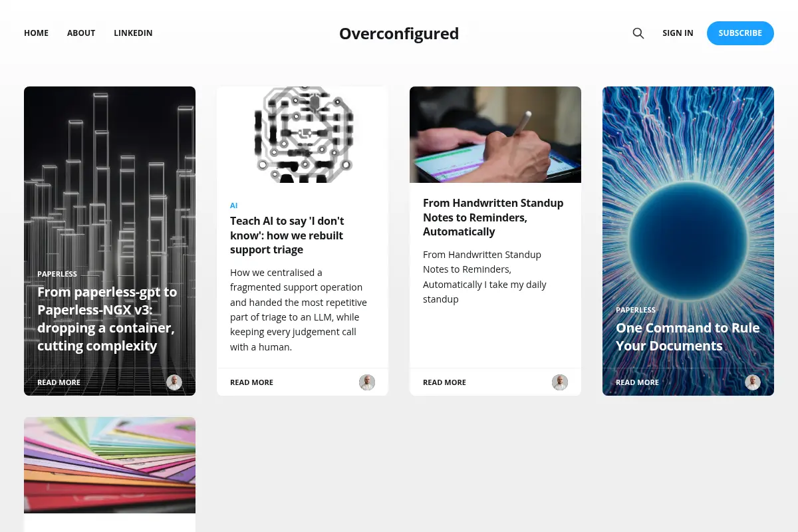Screen dimensions: 798x532
Task: Click the Subscribe button
Action: coord(740,33)
